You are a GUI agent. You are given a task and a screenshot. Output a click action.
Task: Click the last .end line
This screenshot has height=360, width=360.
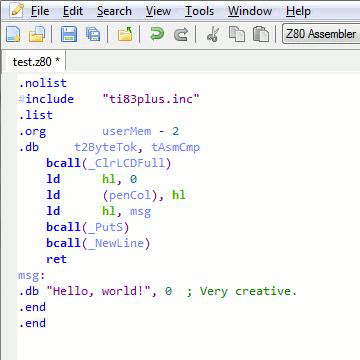pyautogui.click(x=32, y=323)
